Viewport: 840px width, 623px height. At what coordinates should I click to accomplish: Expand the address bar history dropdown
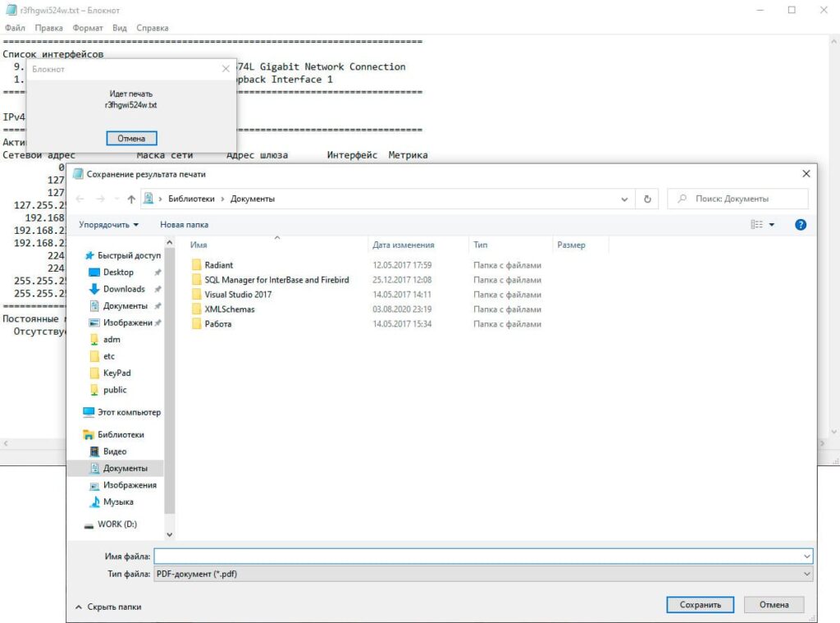625,199
